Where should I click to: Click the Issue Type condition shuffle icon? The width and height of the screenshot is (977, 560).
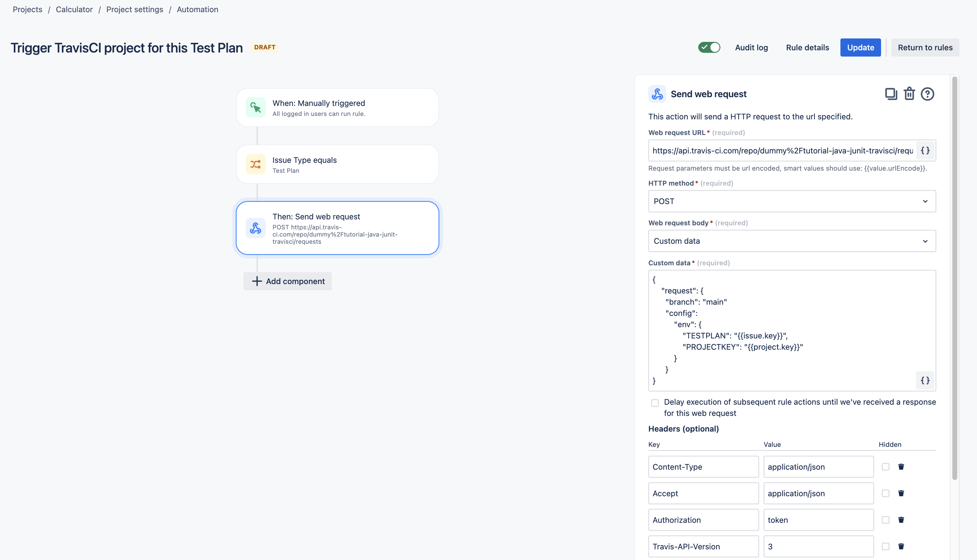tap(255, 164)
